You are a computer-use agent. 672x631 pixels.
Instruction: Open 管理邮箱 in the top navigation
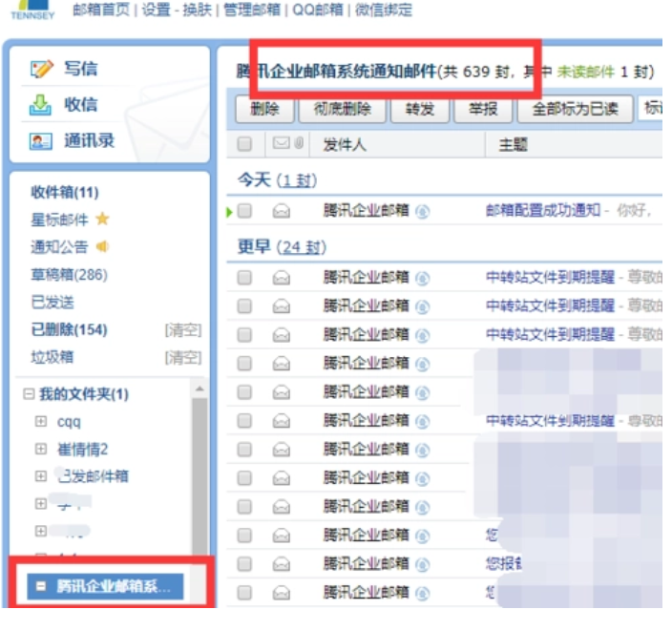tap(252, 10)
